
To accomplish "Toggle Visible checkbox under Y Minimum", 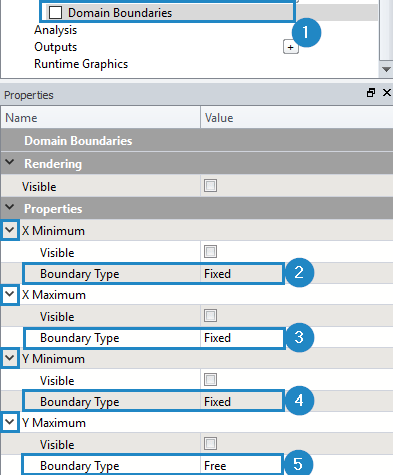I will tap(210, 379).
